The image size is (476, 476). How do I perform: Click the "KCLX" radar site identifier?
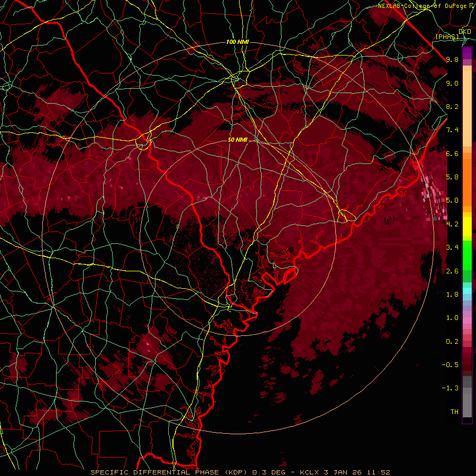(310, 472)
